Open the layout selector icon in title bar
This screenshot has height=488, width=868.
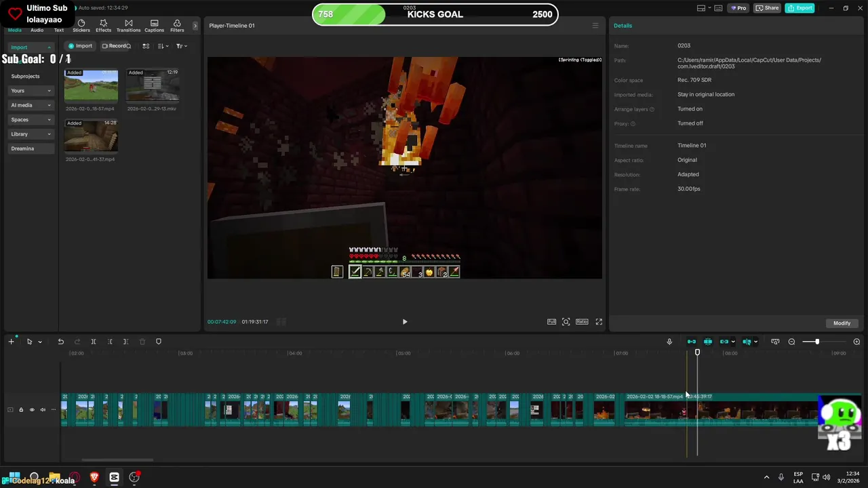coord(701,8)
